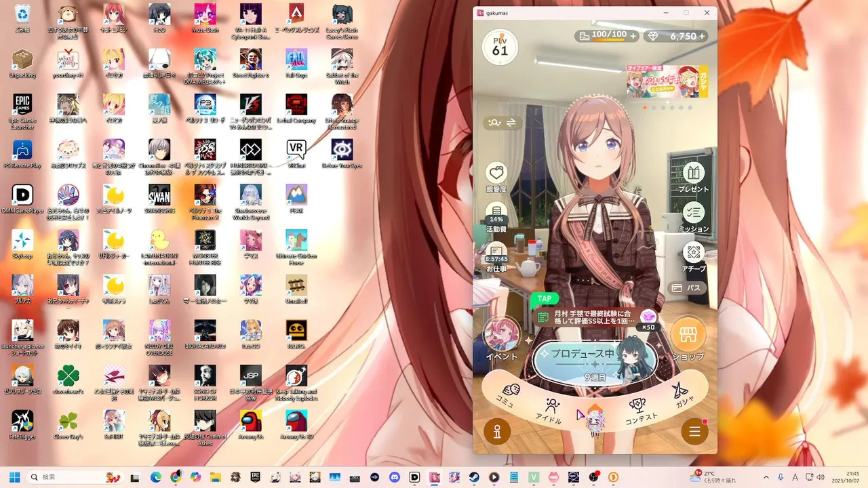Open Epic Games Launcher desktop shortcut
The width and height of the screenshot is (868, 488).
tap(22, 112)
